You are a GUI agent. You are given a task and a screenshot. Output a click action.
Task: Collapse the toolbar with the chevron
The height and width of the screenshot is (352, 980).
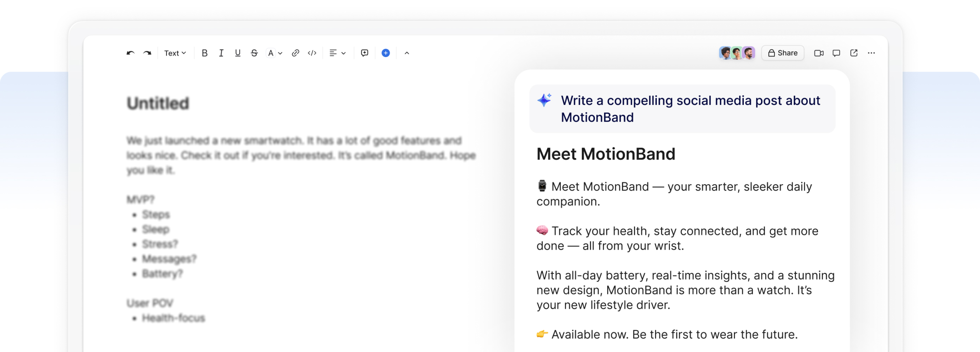tap(407, 53)
